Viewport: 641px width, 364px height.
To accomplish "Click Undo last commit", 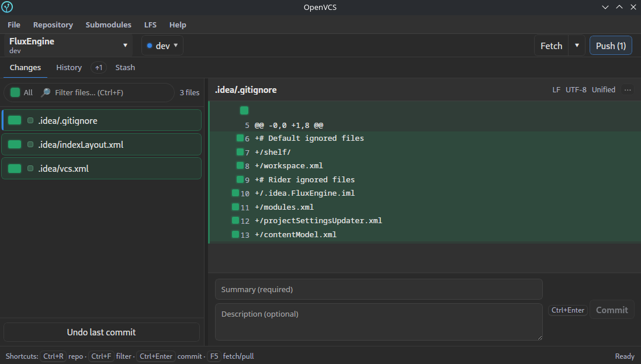I will [x=101, y=331].
